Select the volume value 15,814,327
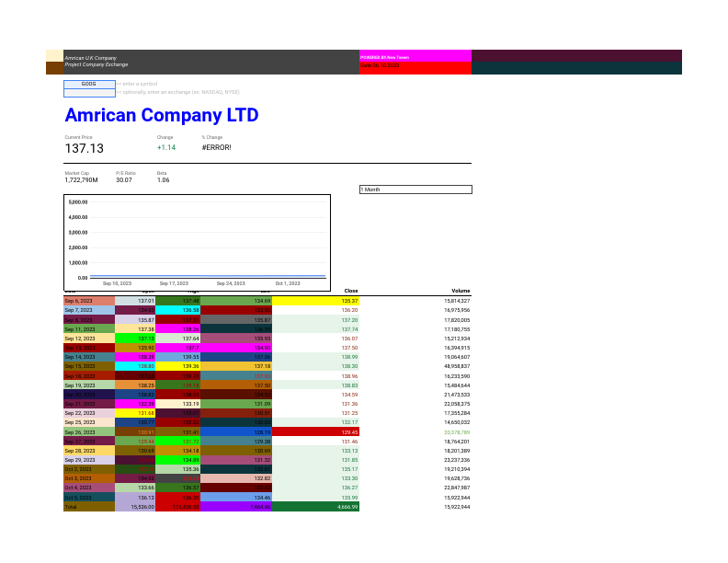This screenshot has height=563, width=728. click(457, 301)
